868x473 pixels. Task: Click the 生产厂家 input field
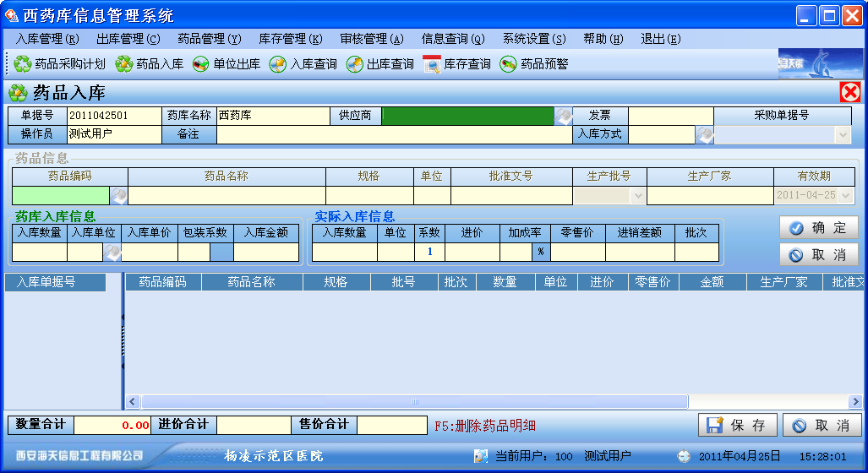pyautogui.click(x=710, y=195)
